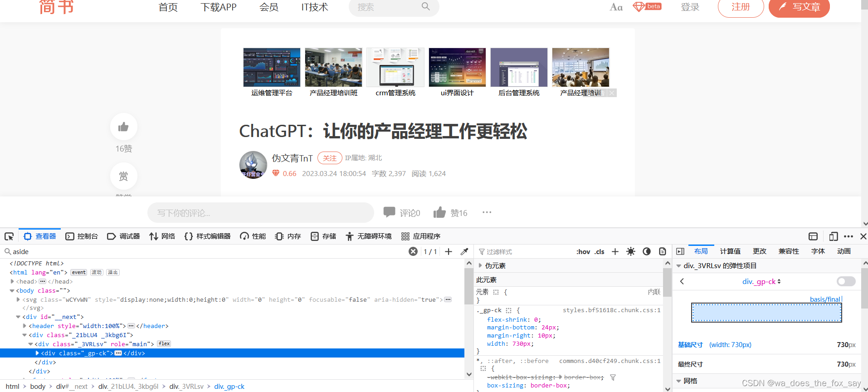
Task: Click the 注册 register button
Action: (x=741, y=7)
